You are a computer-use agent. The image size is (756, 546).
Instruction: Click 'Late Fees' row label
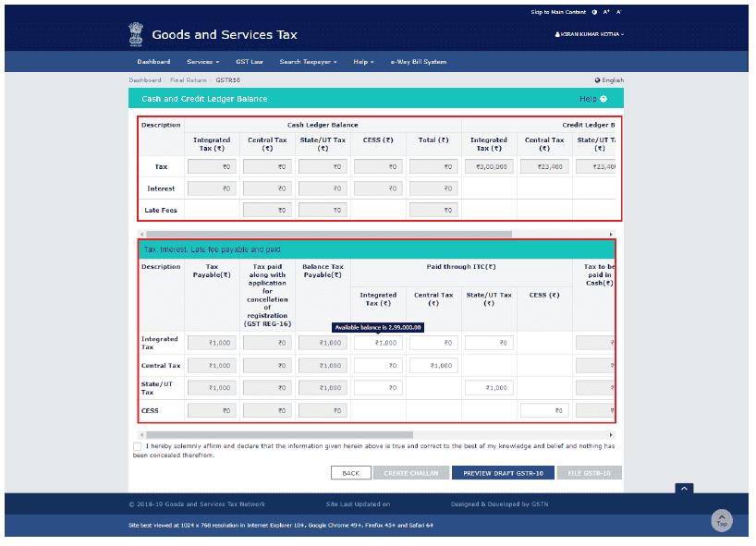[x=161, y=211]
